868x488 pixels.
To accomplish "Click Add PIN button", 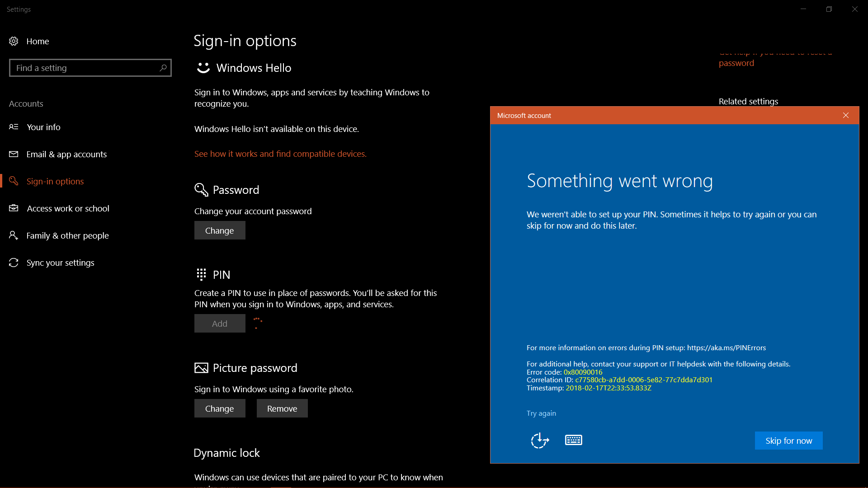I will 219,323.
